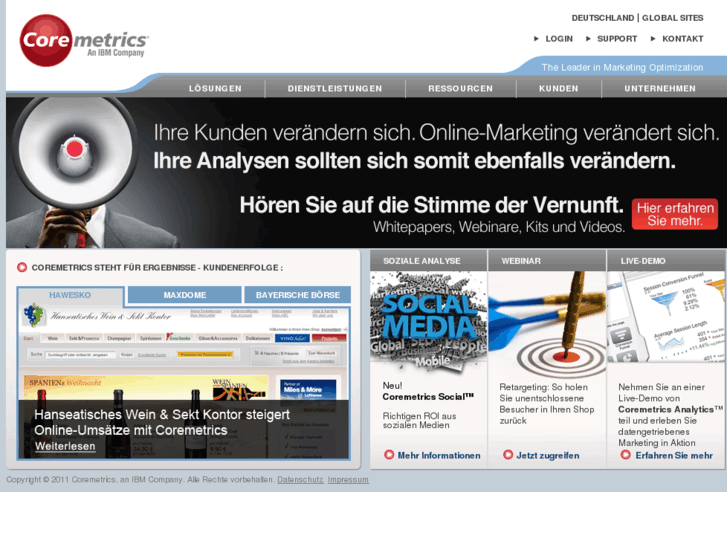Image resolution: width=727 pixels, height=545 pixels.
Task: Open the UNTERNEHMEN menu
Action: (x=660, y=89)
